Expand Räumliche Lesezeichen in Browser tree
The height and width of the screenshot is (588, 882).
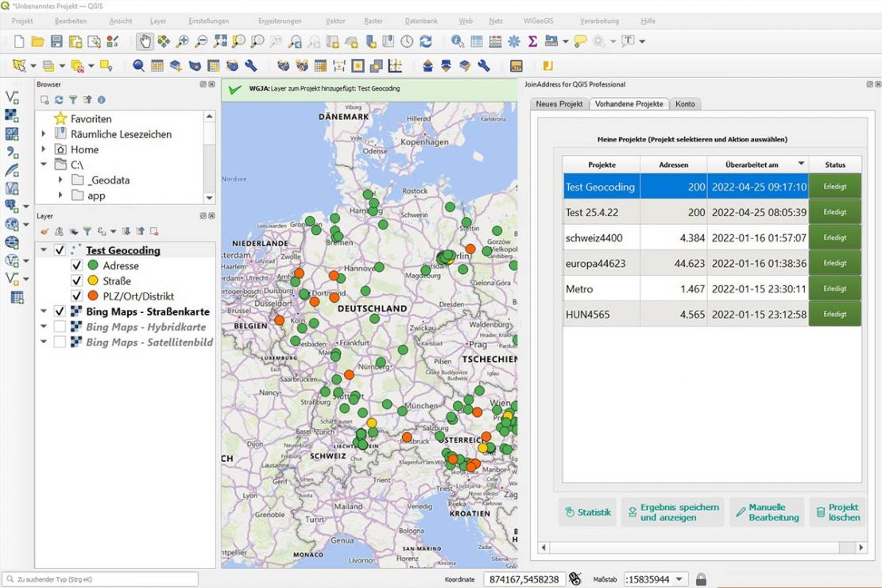44,134
